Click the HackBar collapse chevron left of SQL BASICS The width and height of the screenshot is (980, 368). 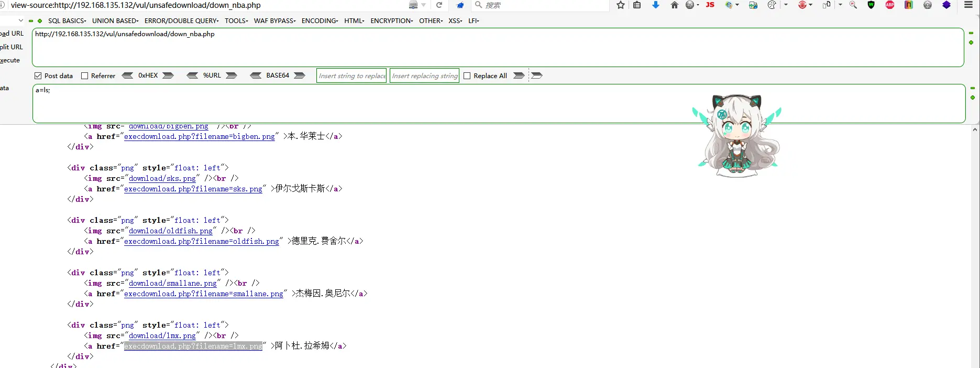(x=20, y=21)
